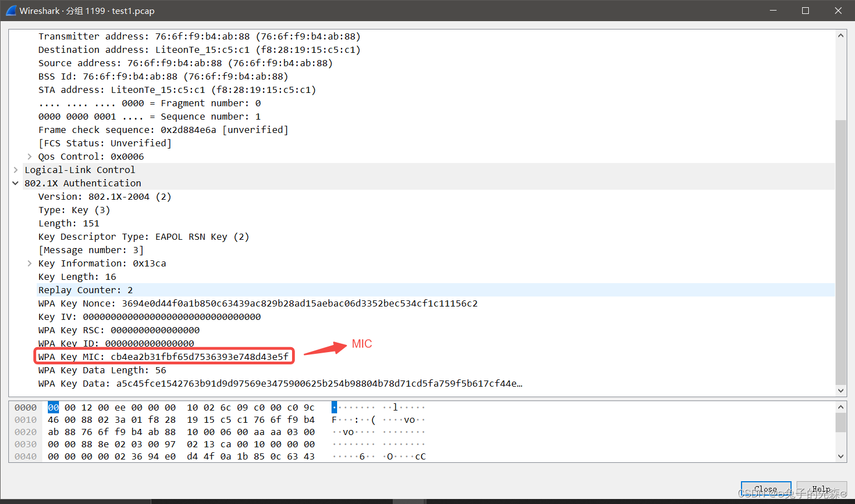Click the 'ca' byte in hex row 0030

click(x=226, y=444)
